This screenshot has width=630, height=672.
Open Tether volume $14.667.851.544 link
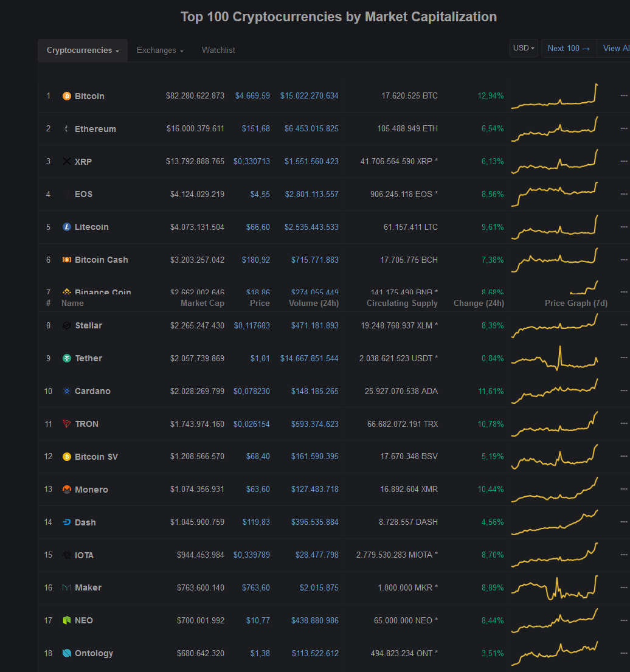310,358
